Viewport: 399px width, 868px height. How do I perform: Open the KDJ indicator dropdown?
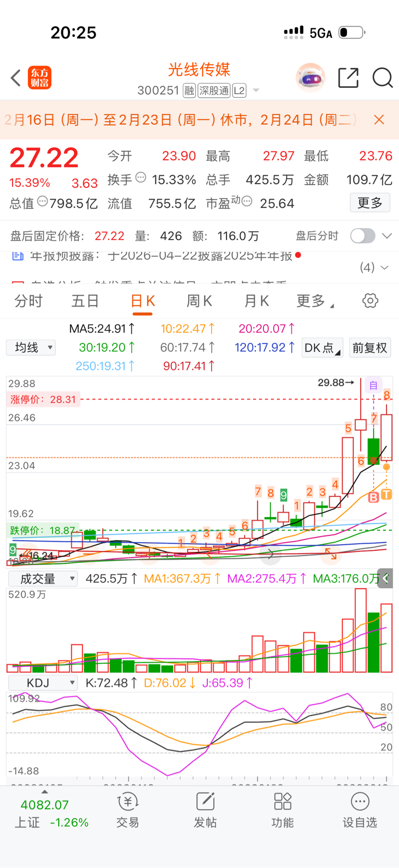(x=43, y=683)
